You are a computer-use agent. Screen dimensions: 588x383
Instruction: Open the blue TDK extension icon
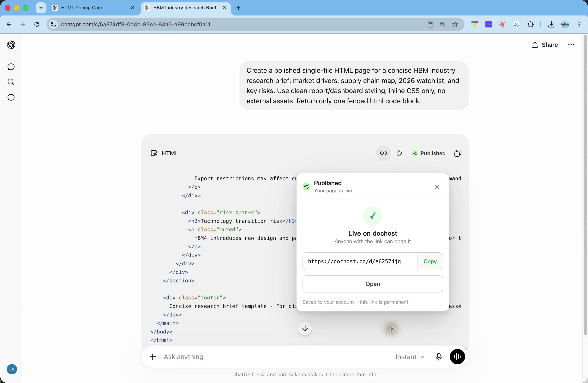point(489,24)
